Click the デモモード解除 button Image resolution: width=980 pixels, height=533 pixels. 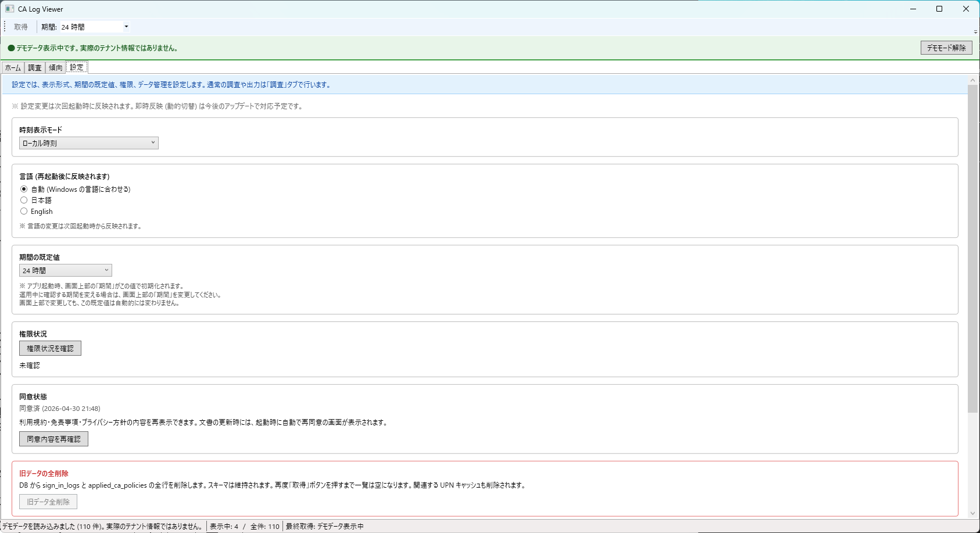tap(946, 48)
